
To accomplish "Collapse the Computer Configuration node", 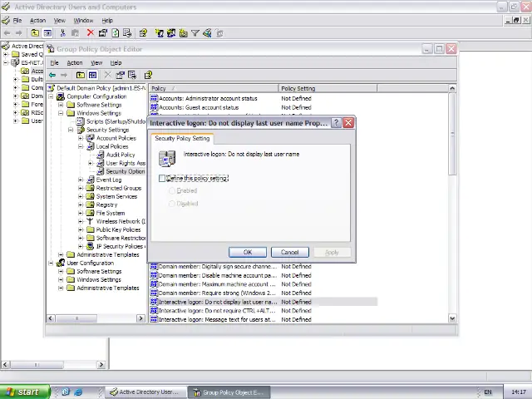I will point(51,96).
